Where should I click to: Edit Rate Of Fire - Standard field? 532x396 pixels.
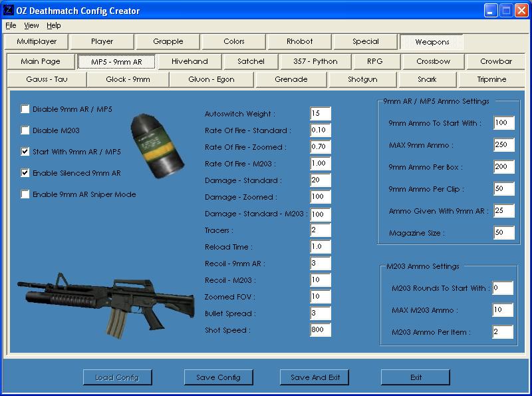point(321,130)
